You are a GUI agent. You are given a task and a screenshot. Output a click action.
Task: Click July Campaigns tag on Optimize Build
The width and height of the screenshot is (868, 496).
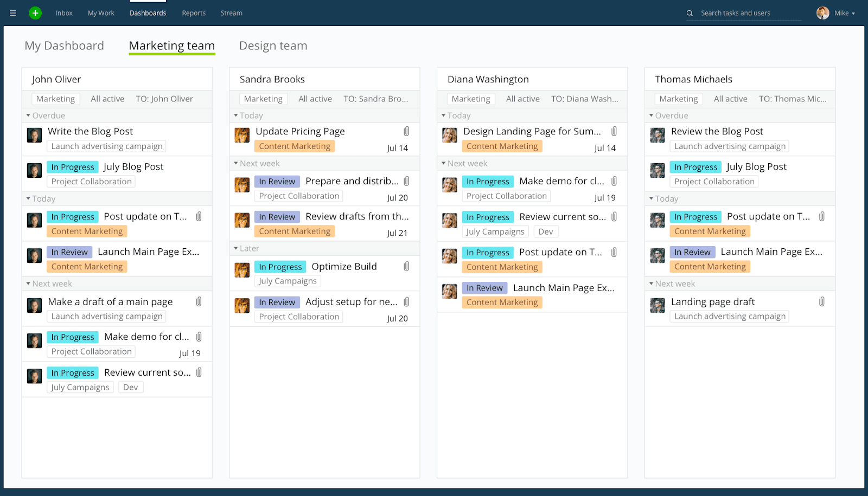coord(288,281)
